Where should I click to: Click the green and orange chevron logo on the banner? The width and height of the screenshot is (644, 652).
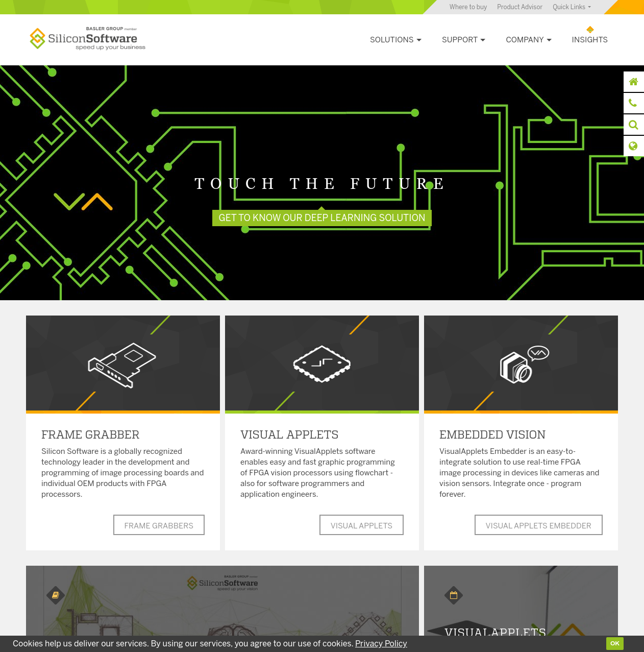pos(83,202)
